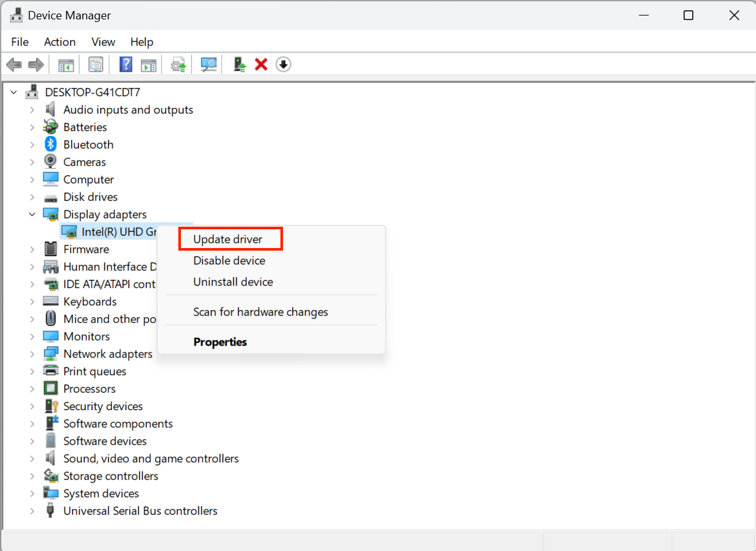Select the Intel(R) UHD Graphics device

point(110,231)
